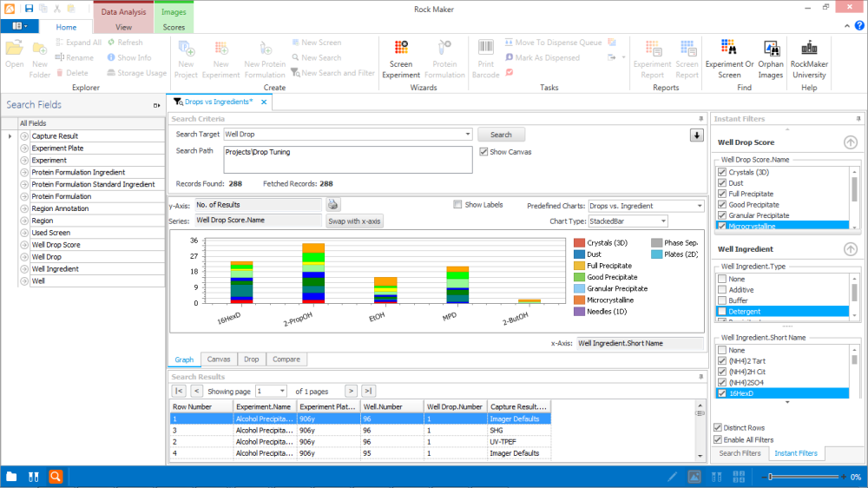
Task: Click the download arrow in Search Criteria
Action: 696,135
